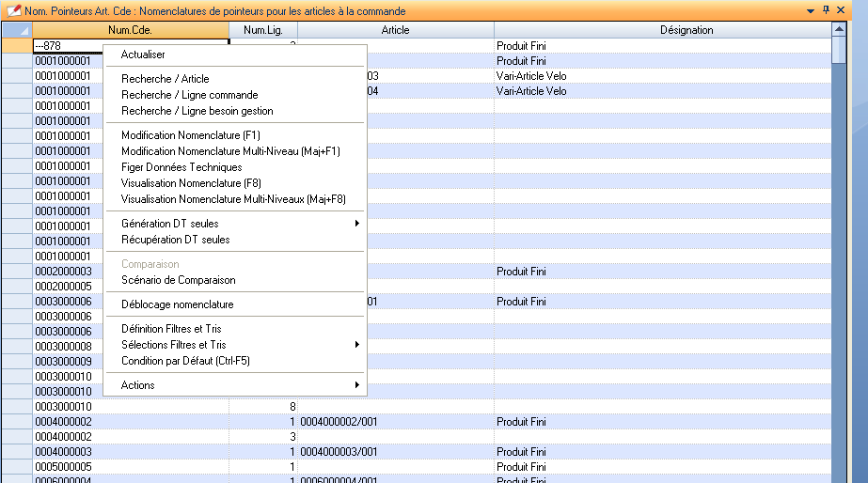Screen dimensions: 868x483
Task: Choose Actualiser in the context menu
Action: [143, 55]
